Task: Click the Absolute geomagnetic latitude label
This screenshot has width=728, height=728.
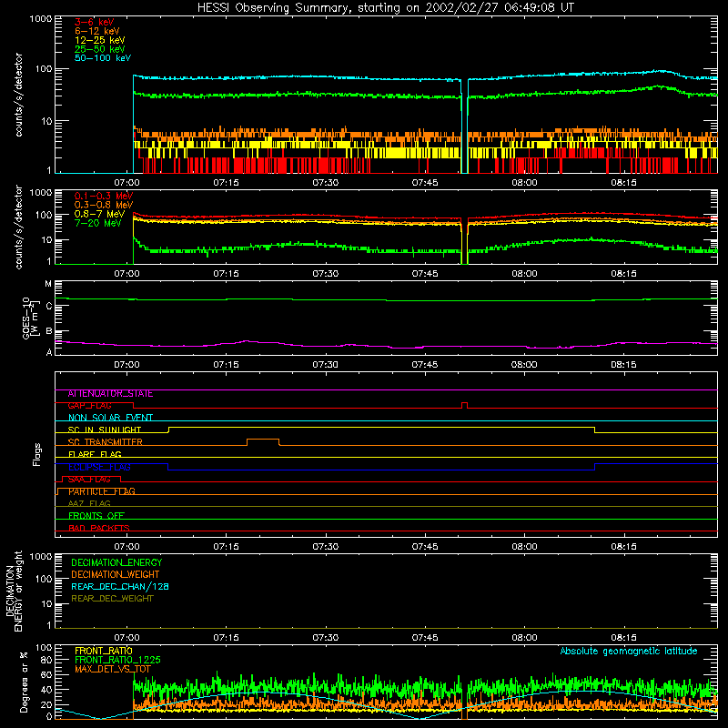Action: click(x=629, y=652)
